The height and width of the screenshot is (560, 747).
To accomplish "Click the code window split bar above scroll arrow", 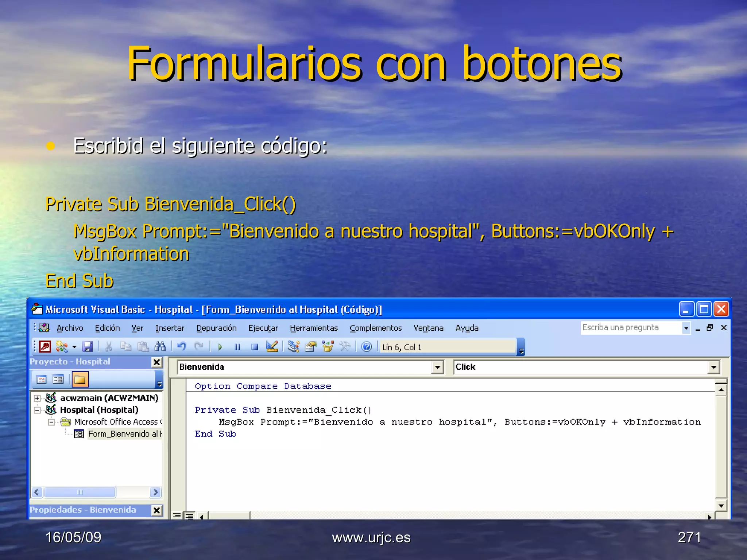I will coord(721,381).
